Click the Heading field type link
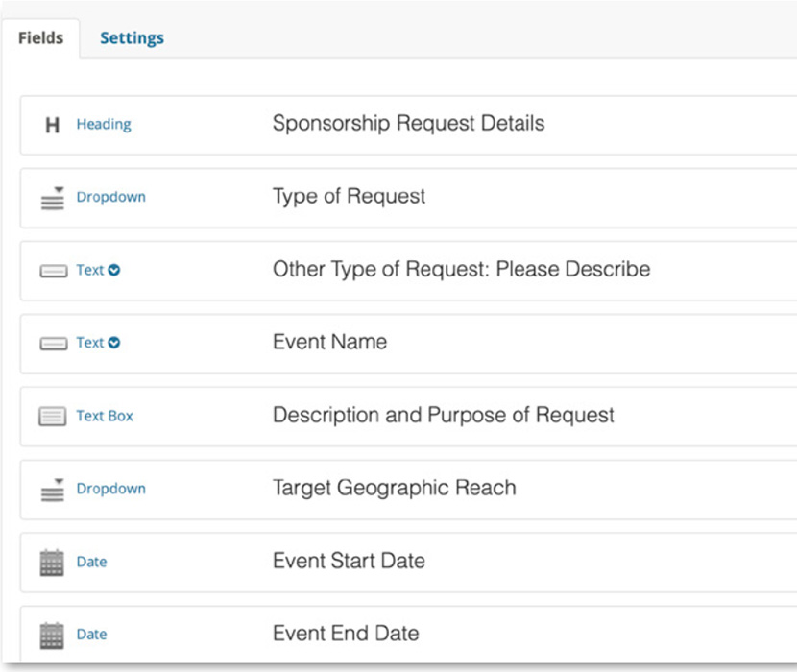The image size is (797, 672). tap(104, 125)
